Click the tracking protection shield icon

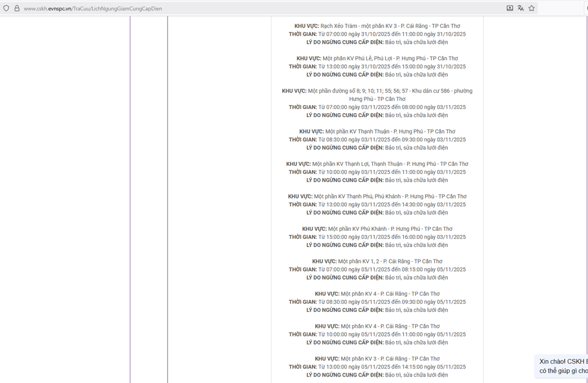tap(6, 8)
